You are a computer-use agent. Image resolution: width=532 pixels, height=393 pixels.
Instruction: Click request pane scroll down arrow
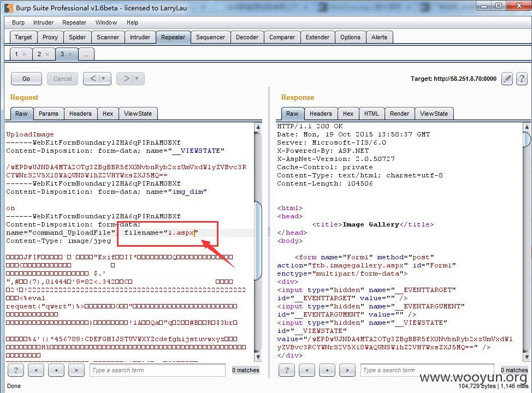point(258,357)
